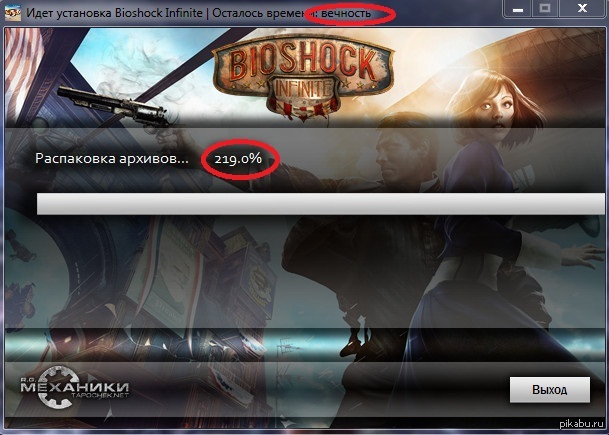The width and height of the screenshot is (609, 435).
Task: Click the Распаковка архивов status text
Action: click(x=111, y=158)
